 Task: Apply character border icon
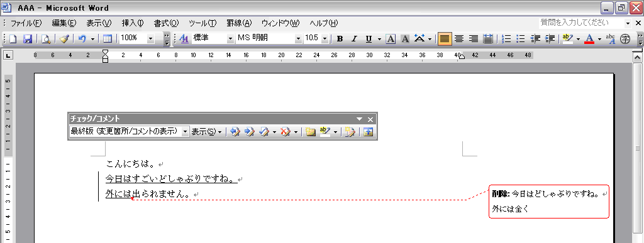(x=391, y=39)
